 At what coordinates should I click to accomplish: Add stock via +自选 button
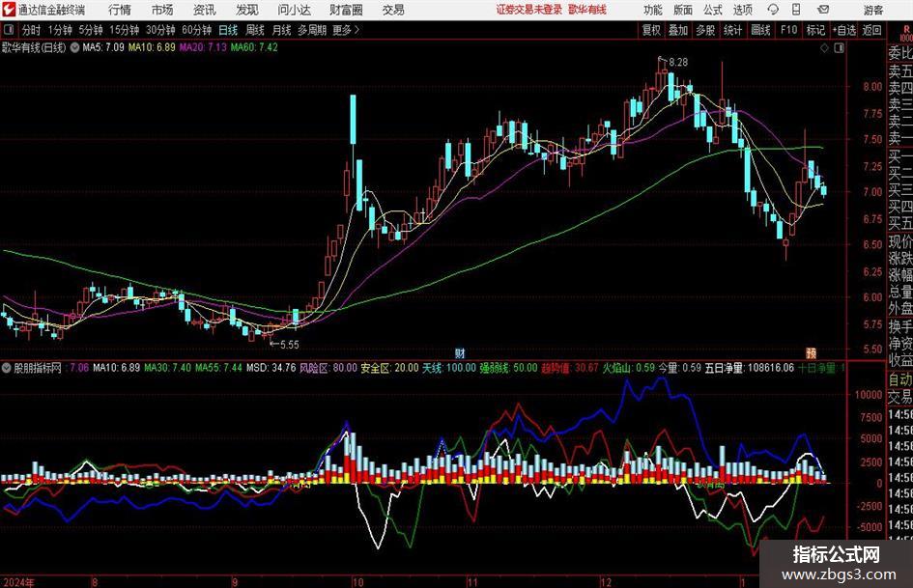844,30
